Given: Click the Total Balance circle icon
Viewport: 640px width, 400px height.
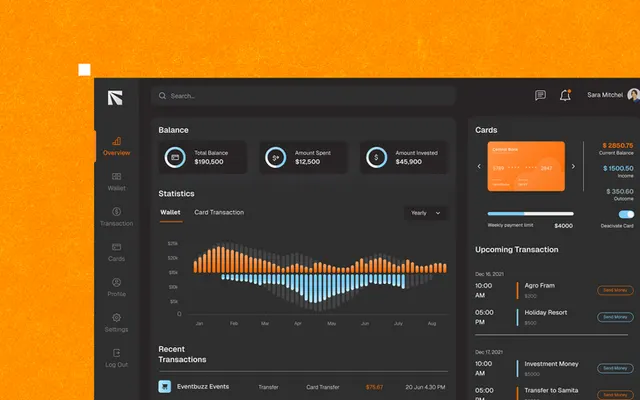Looking at the screenshot, I should (x=175, y=157).
